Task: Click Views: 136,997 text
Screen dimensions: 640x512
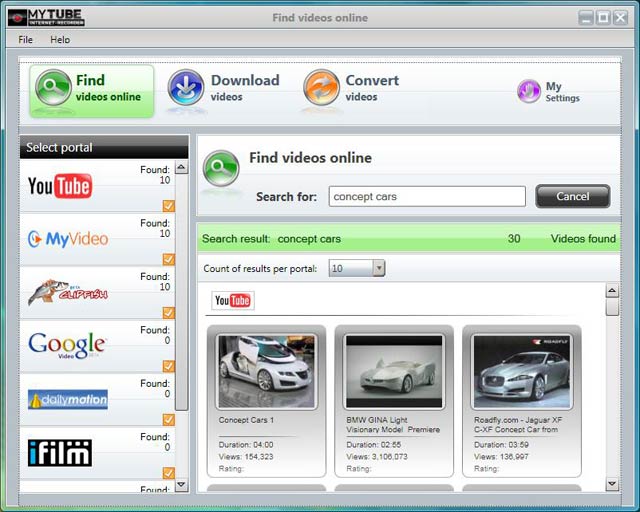Action: [501, 456]
